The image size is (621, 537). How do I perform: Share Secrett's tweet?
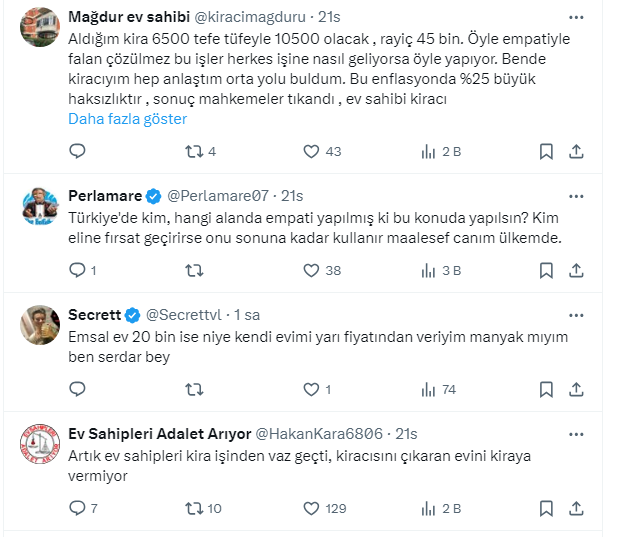coord(575,389)
